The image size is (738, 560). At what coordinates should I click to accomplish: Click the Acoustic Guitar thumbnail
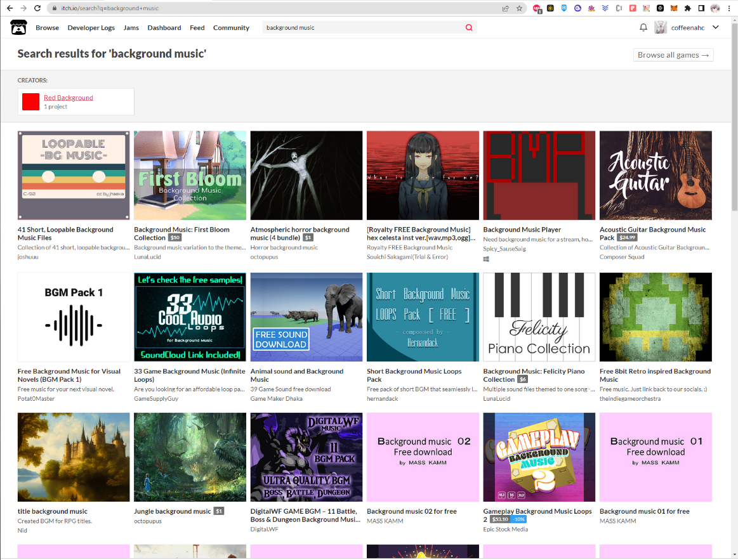pos(656,176)
